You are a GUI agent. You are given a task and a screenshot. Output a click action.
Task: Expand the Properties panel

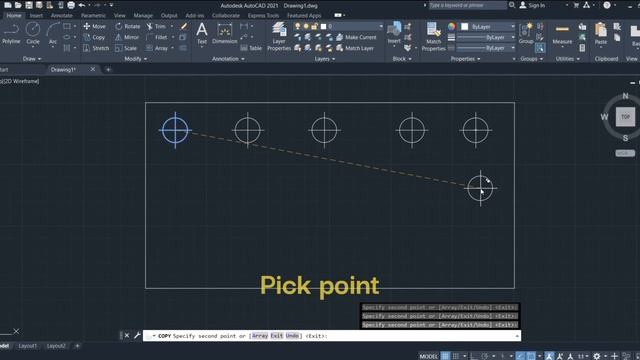465,59
